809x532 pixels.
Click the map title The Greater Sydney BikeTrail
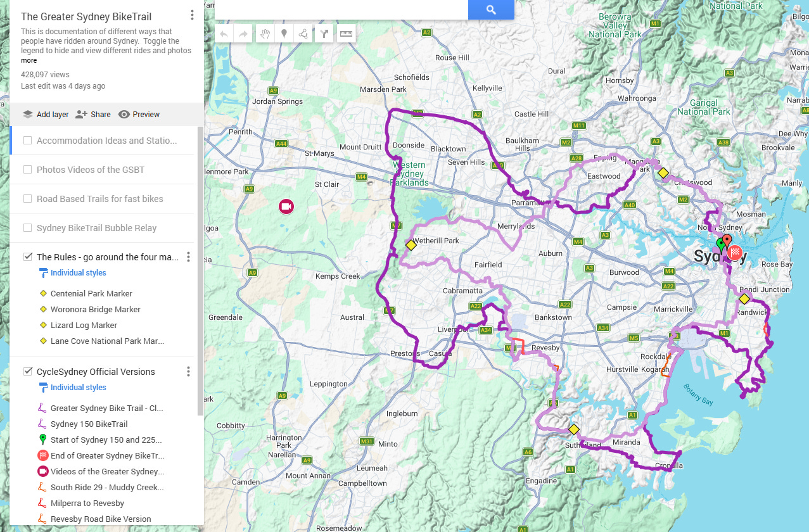click(86, 16)
